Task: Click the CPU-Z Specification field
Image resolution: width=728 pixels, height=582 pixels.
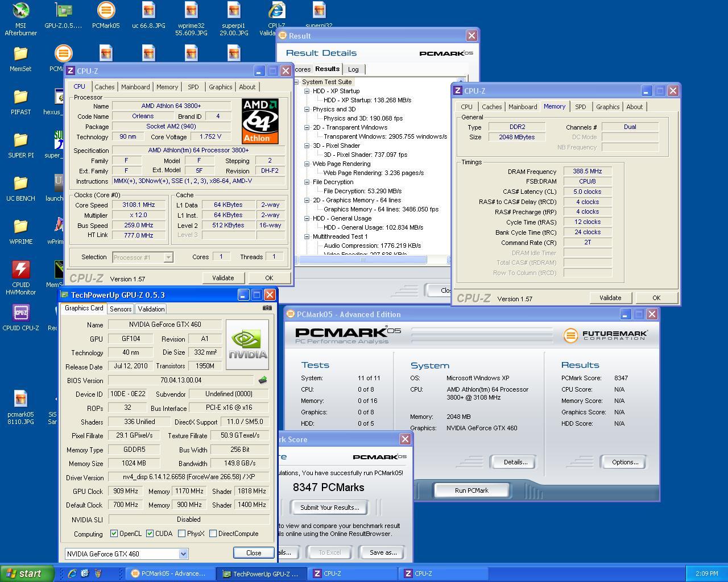Action: click(x=198, y=151)
